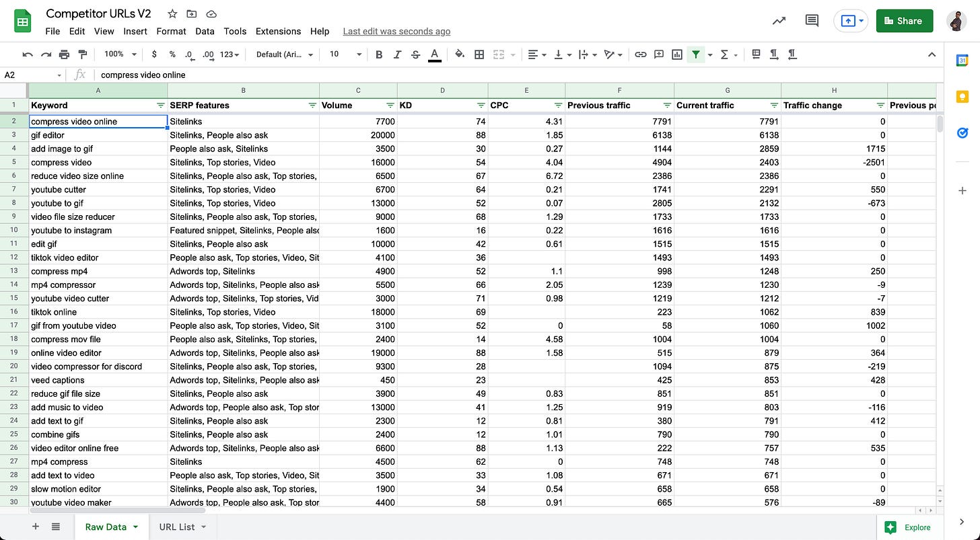Select the Paint format roller icon
Image resolution: width=980 pixels, height=540 pixels.
83,54
